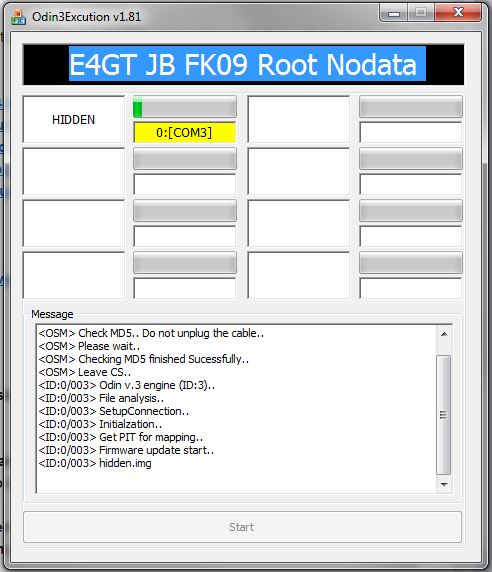Click the top-right empty progress bar

pyautogui.click(x=411, y=107)
